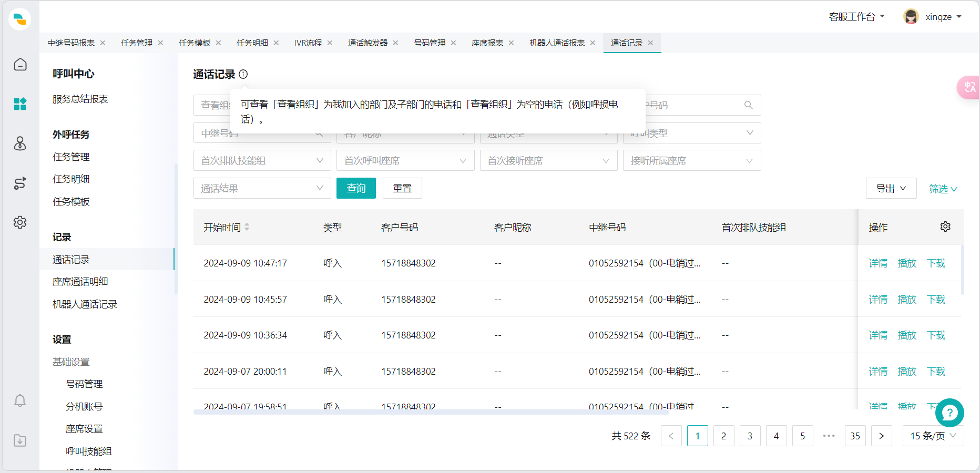Image resolution: width=980 pixels, height=473 pixels.
Task: Open 座席设置 in settings menu
Action: pyautogui.click(x=84, y=428)
